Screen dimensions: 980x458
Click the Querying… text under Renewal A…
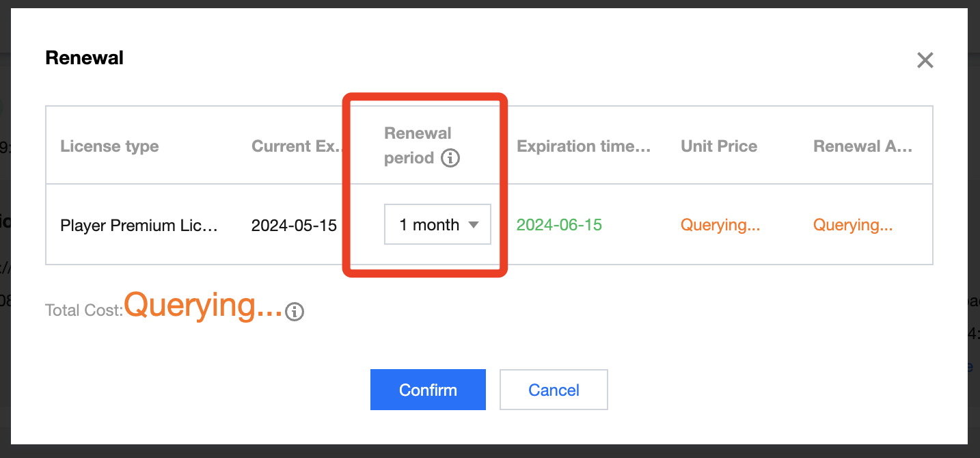click(x=853, y=225)
